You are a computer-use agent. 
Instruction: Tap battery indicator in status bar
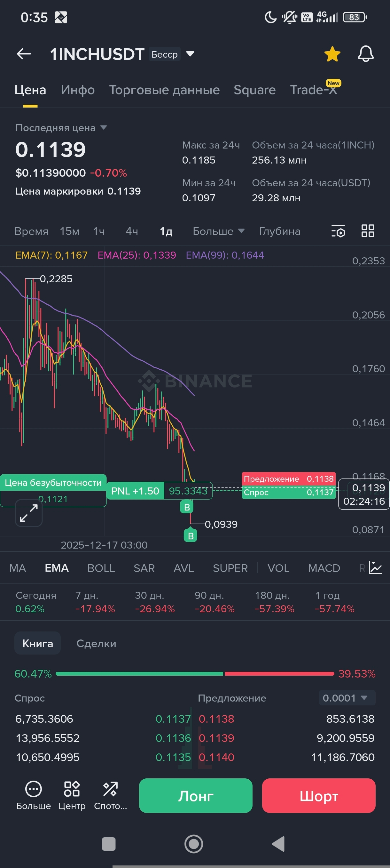[355, 17]
